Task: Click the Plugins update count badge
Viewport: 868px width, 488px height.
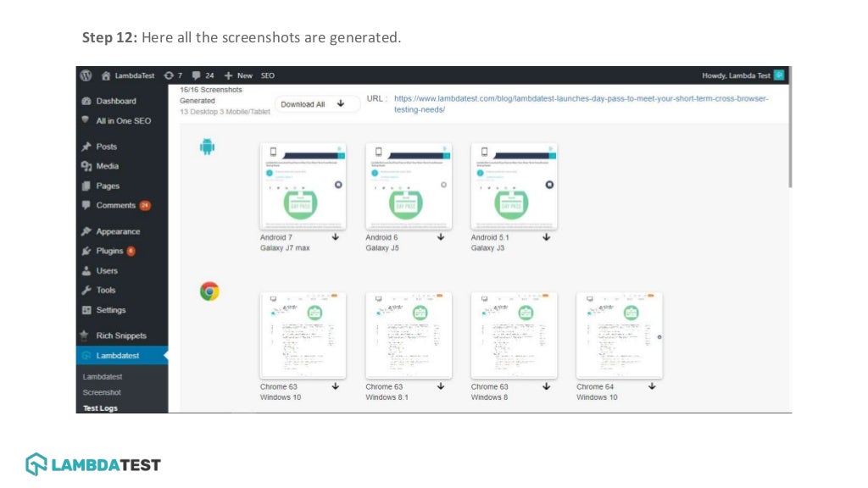Action: pyautogui.click(x=131, y=251)
